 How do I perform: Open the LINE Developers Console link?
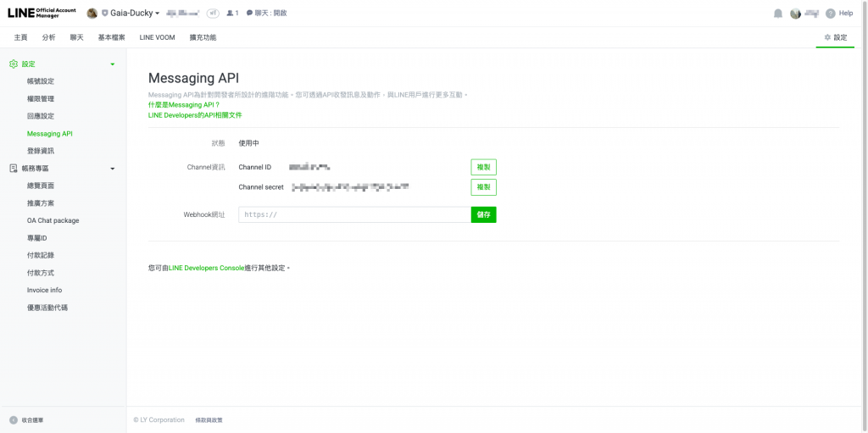tap(207, 268)
